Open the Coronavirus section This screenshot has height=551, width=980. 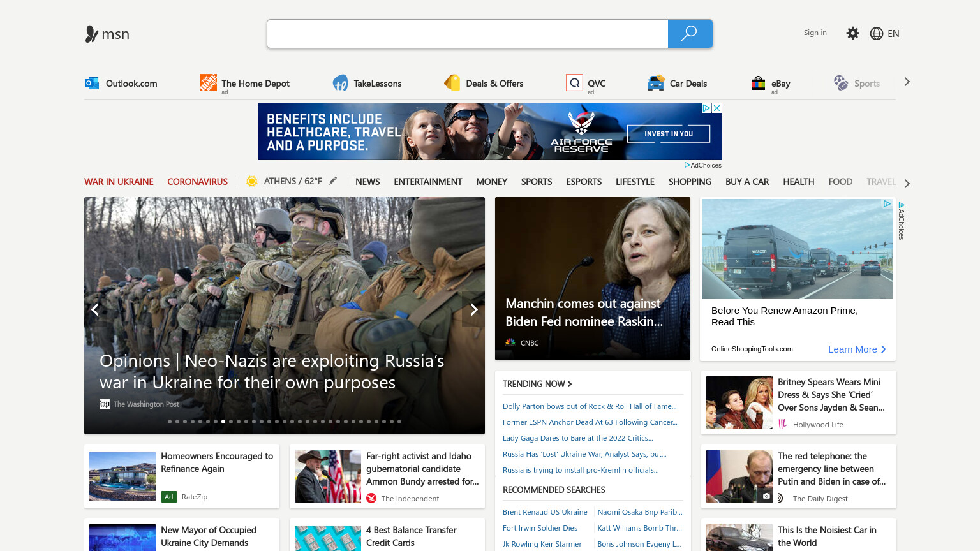(x=197, y=182)
